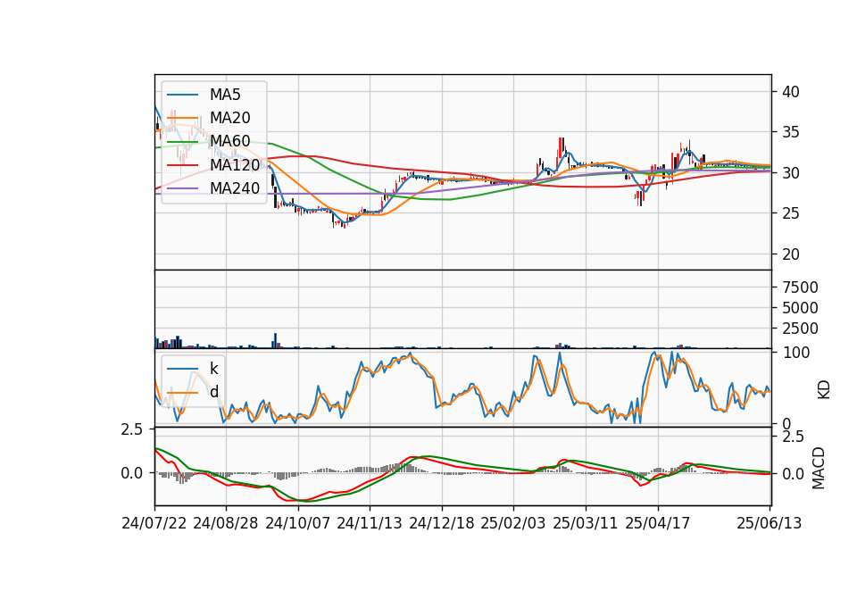857x616 pixels.
Task: Click the left MACD axis value 0.0
Action: (x=132, y=473)
